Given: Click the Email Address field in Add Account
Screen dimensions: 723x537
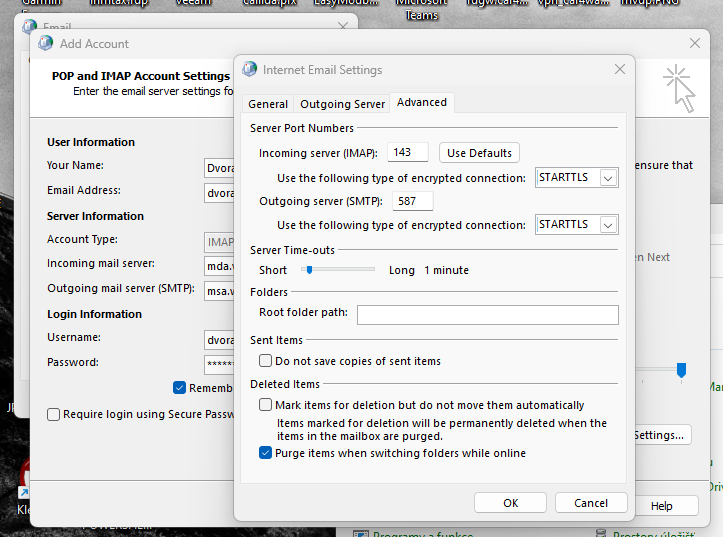Looking at the screenshot, I should 219,193.
